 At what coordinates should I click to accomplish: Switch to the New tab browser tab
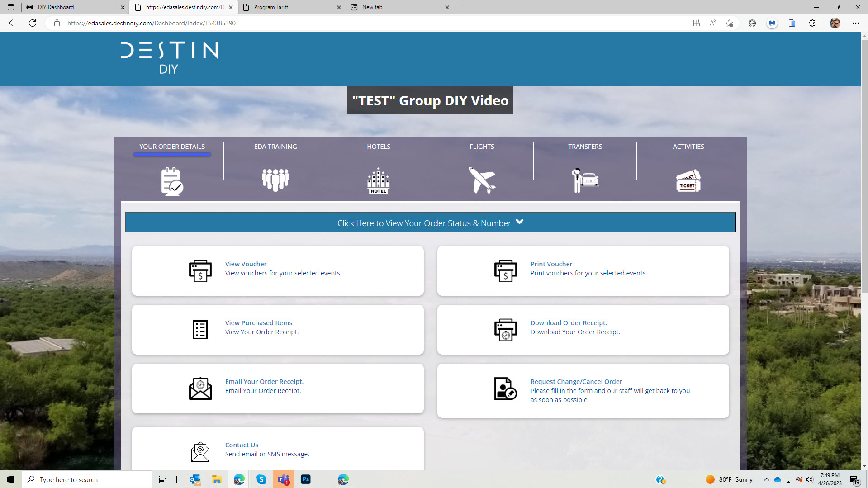[x=400, y=7]
